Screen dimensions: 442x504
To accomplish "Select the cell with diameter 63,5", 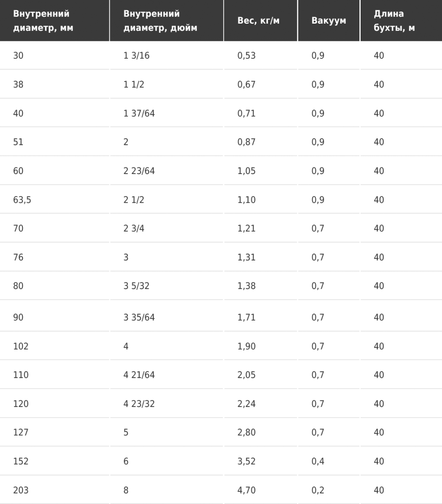I will tap(55, 200).
